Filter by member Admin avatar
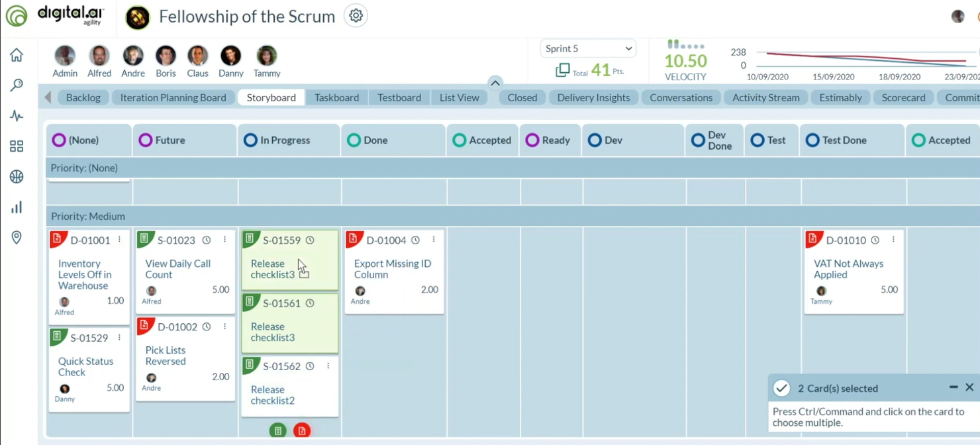This screenshot has height=445, width=980. pyautogui.click(x=65, y=56)
